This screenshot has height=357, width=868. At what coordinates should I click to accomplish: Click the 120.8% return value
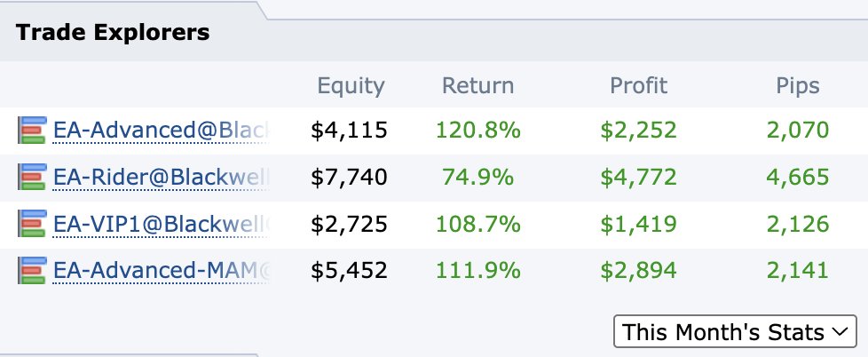coord(478,131)
